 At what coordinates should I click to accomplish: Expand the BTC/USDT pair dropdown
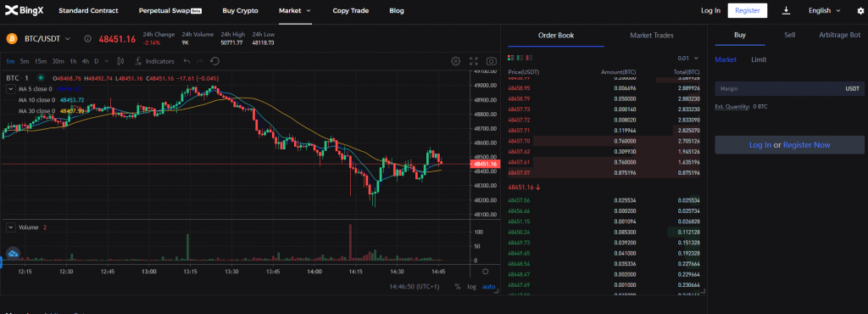point(47,39)
